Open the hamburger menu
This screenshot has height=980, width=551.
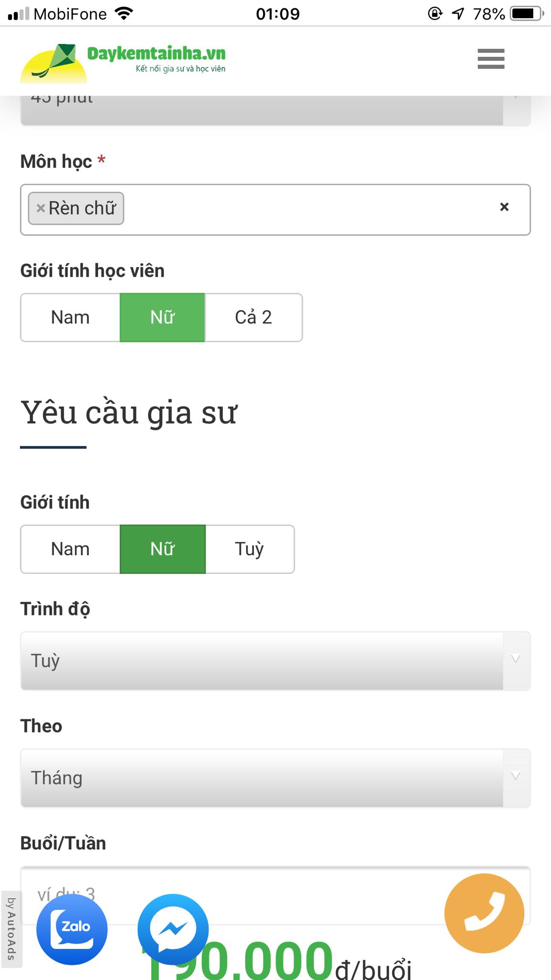491,59
